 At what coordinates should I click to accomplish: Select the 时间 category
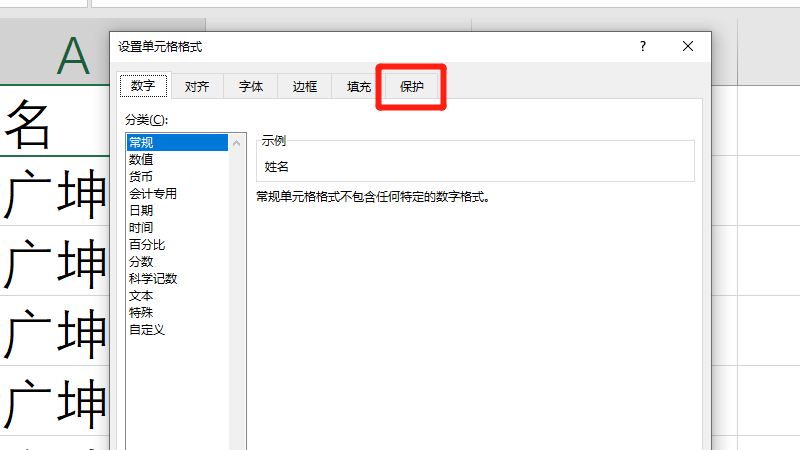pyautogui.click(x=141, y=227)
